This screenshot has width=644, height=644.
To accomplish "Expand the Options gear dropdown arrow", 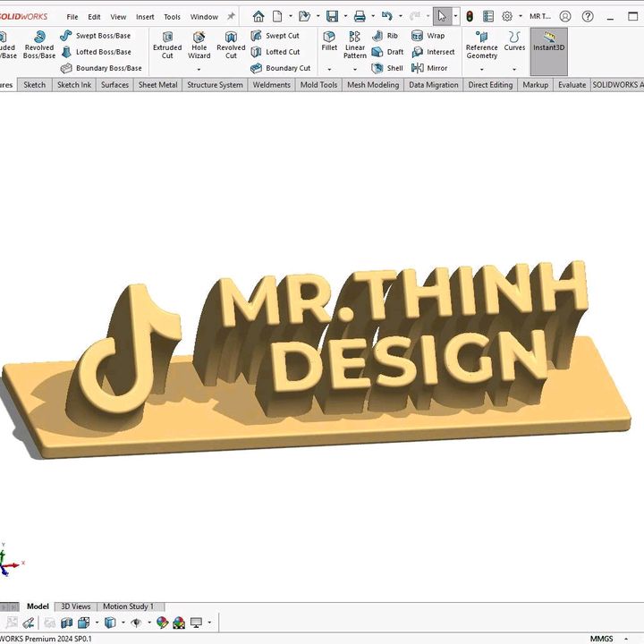I will coord(521,16).
